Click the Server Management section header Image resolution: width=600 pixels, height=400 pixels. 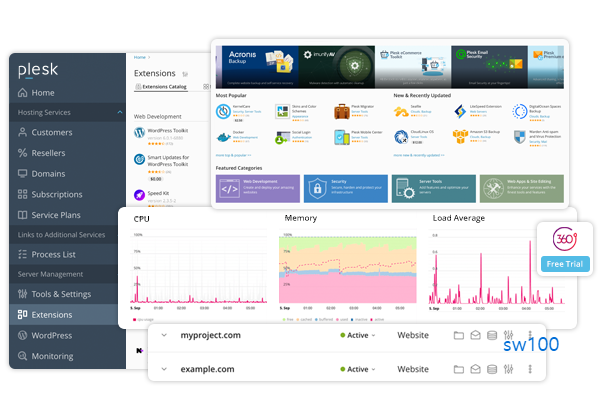coord(64,274)
